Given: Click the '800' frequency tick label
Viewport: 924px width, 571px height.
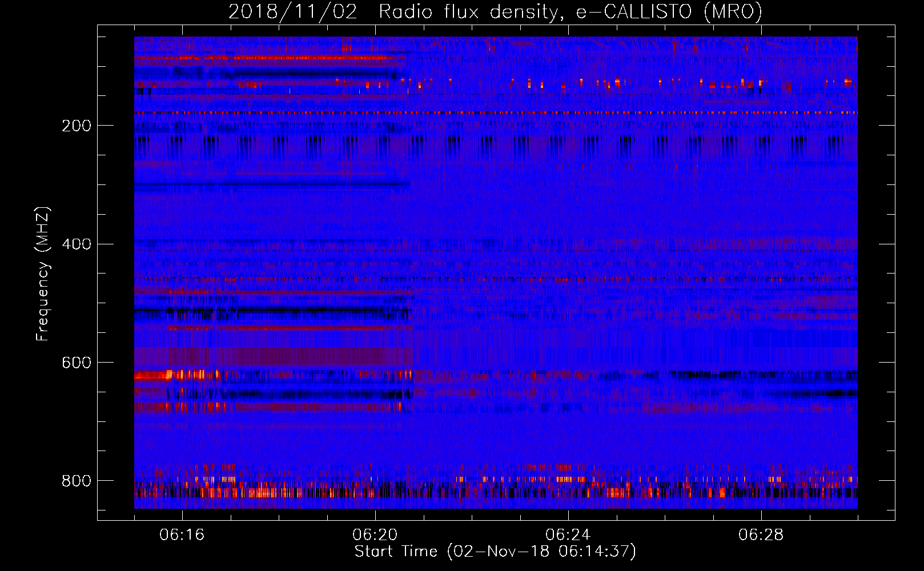Looking at the screenshot, I should (77, 481).
